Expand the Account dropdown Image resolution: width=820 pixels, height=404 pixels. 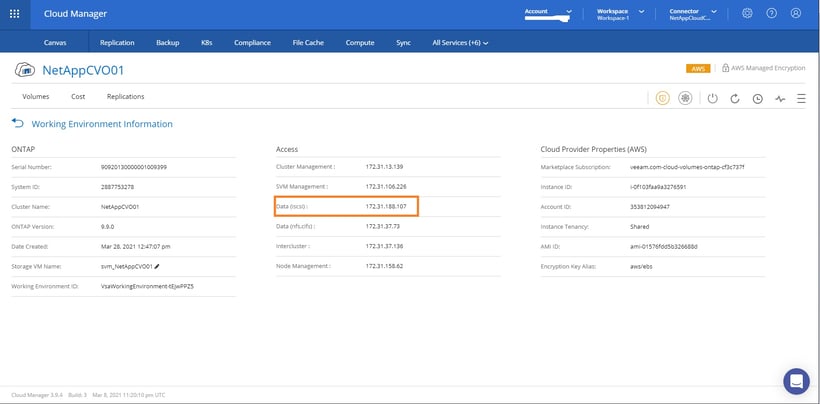point(569,14)
